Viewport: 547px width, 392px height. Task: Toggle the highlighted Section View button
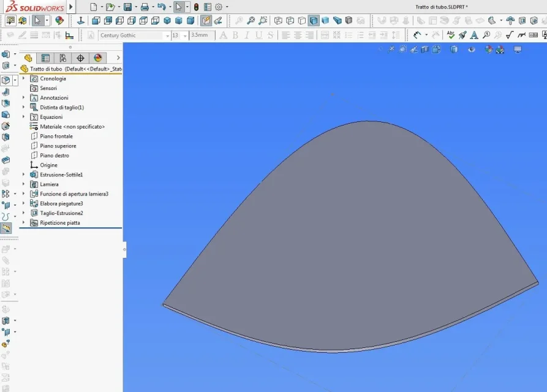click(206, 20)
